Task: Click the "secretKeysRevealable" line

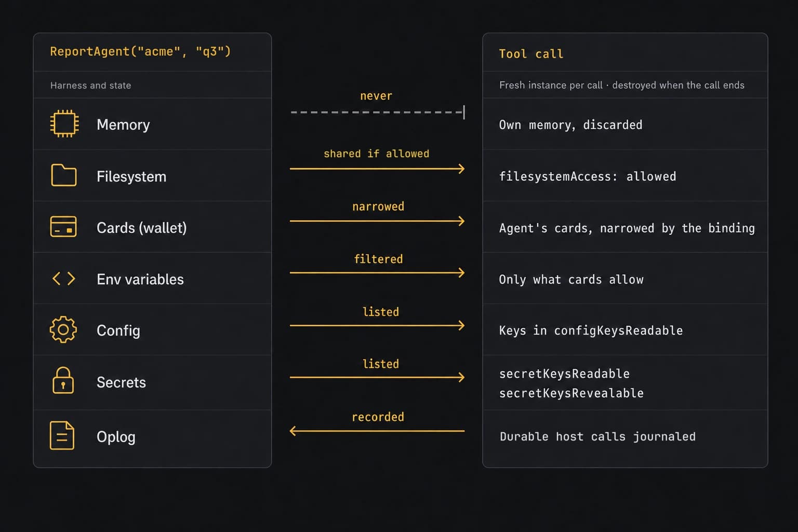Action: pos(571,393)
